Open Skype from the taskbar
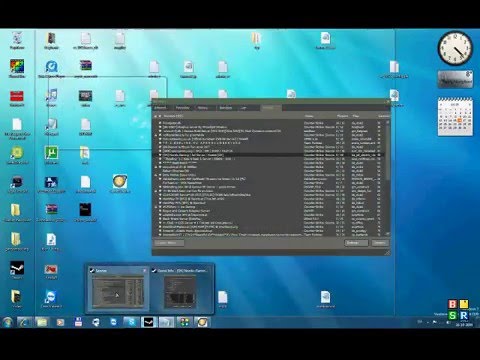Viewport: 480px width, 360px height. [x=131, y=322]
